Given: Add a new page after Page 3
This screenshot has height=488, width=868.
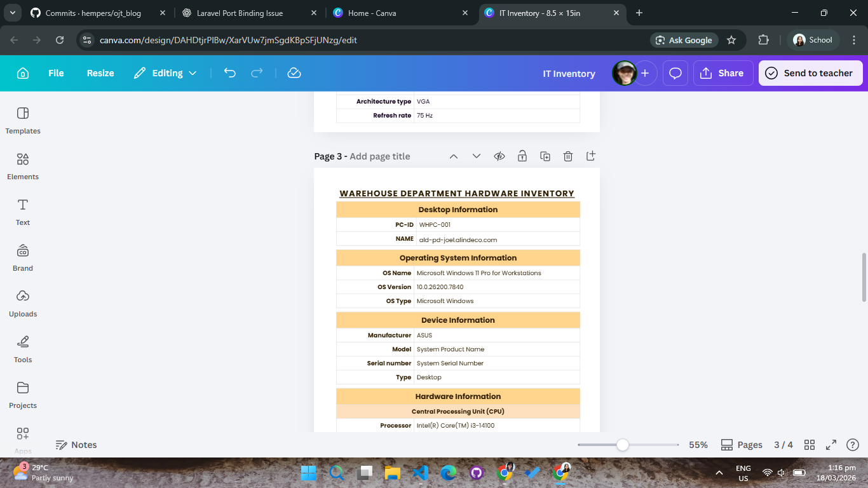Looking at the screenshot, I should (591, 156).
